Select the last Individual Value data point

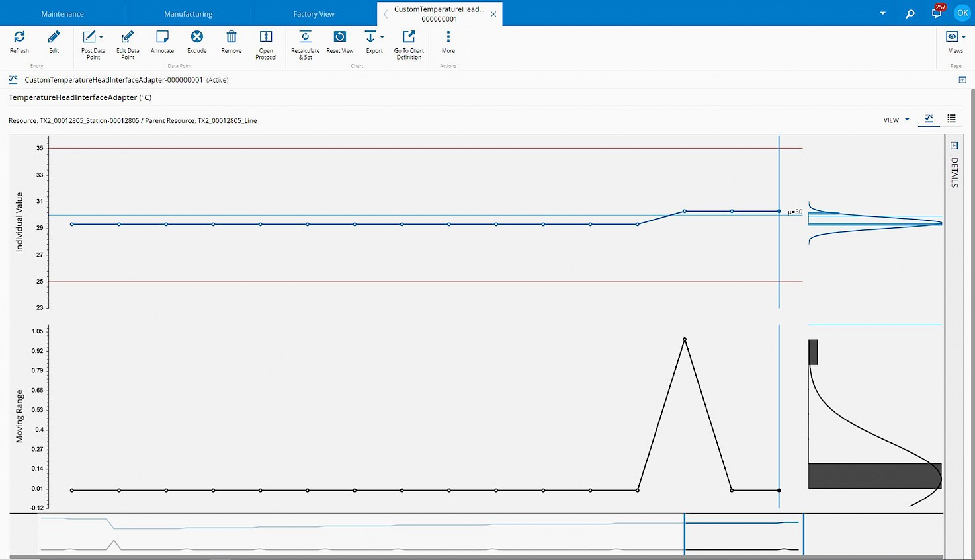779,211
